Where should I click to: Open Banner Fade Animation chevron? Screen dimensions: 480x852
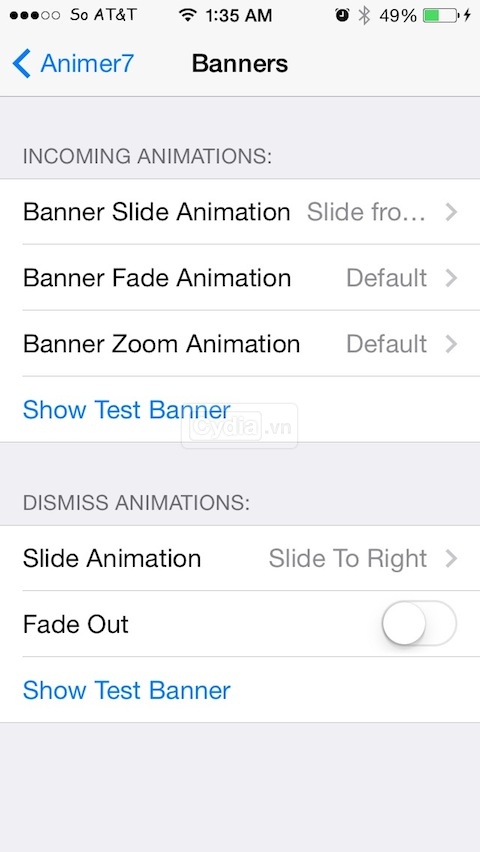(x=451, y=278)
